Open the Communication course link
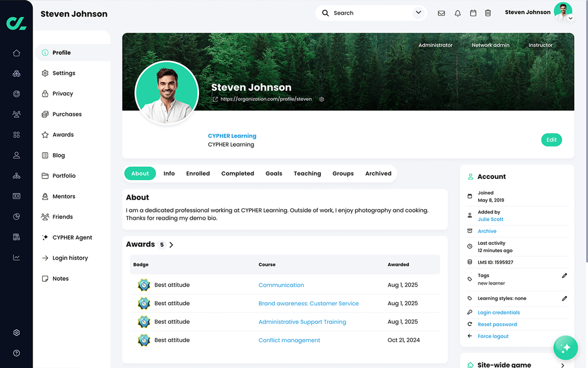 point(281,285)
